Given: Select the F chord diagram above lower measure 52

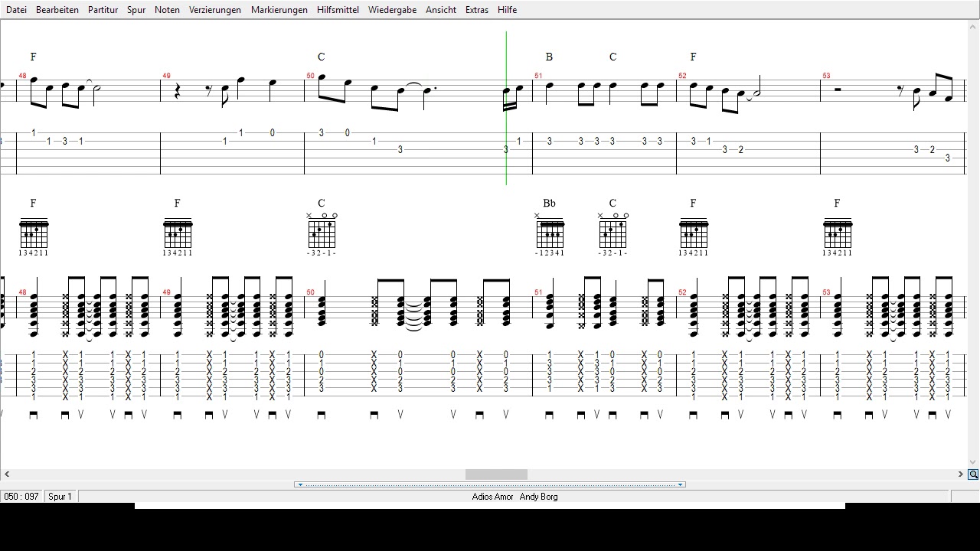Looking at the screenshot, I should [x=694, y=233].
